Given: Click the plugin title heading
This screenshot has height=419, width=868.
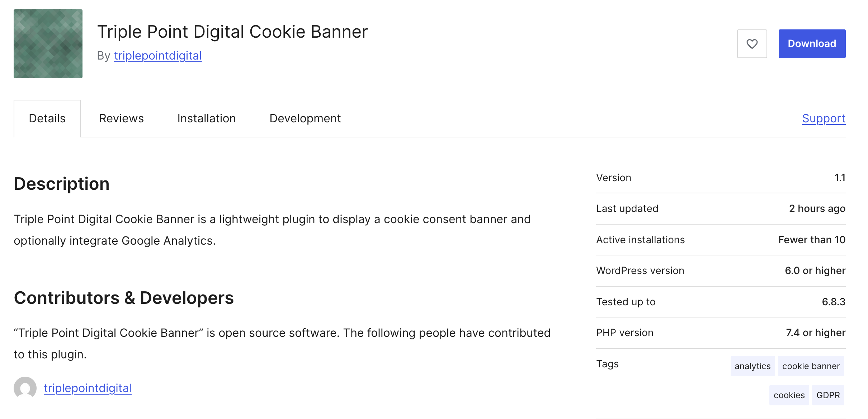Looking at the screenshot, I should tap(232, 32).
